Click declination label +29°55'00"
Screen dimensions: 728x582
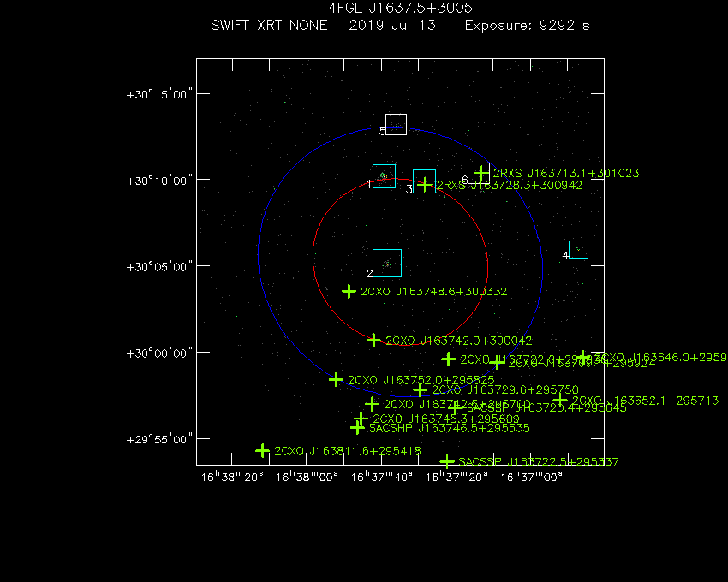(159, 440)
